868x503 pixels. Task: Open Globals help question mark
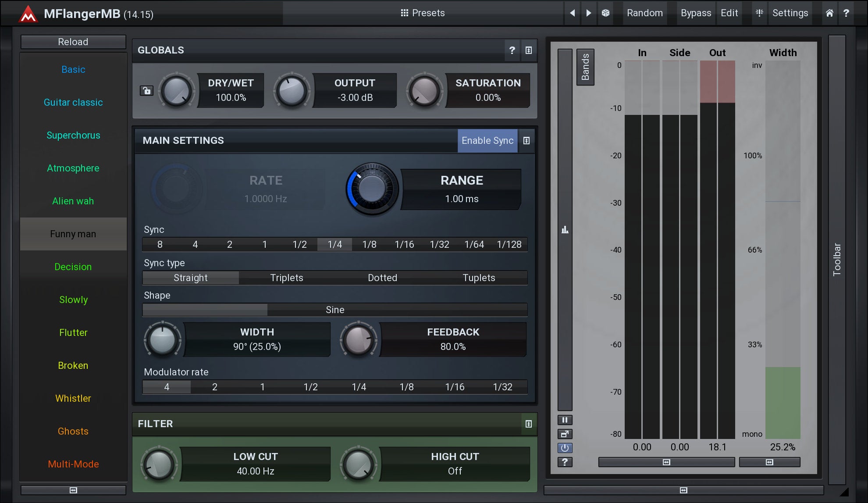[512, 50]
